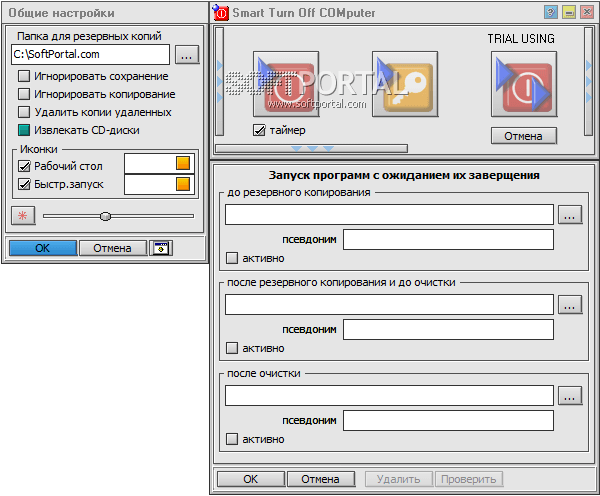Close the Smart Turn Off COMputer window

point(587,12)
